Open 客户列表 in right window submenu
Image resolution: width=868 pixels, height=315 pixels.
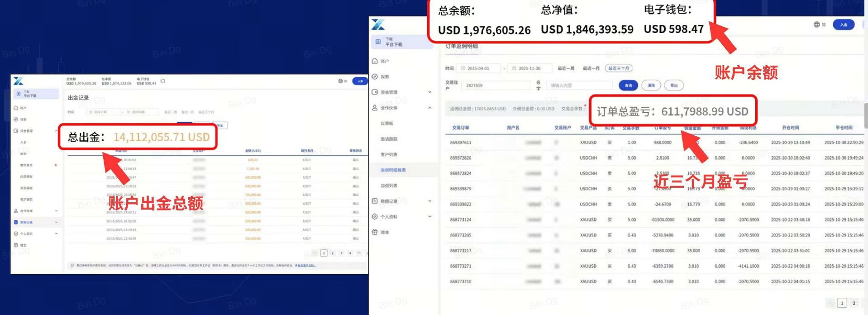[389, 155]
